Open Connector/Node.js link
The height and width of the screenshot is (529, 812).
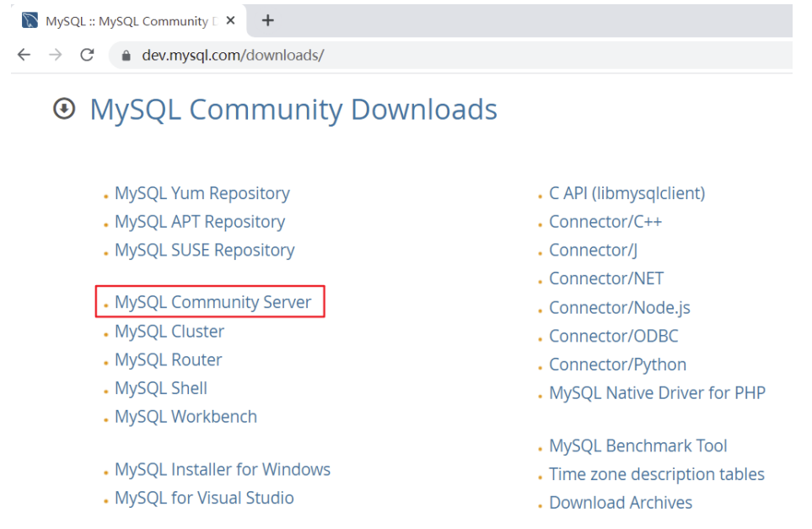[x=620, y=308]
